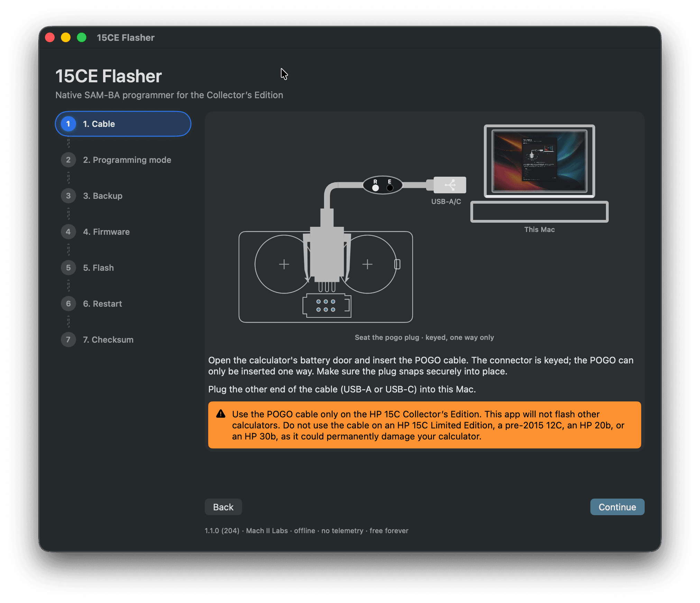The height and width of the screenshot is (603, 700).
Task: Click the six-pin pogo connector in diagram
Action: click(326, 306)
